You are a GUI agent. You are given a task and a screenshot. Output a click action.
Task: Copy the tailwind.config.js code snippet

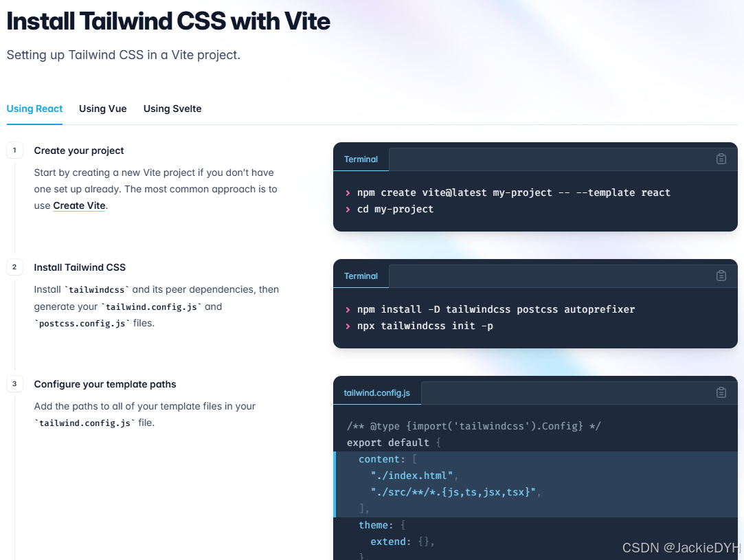721,391
